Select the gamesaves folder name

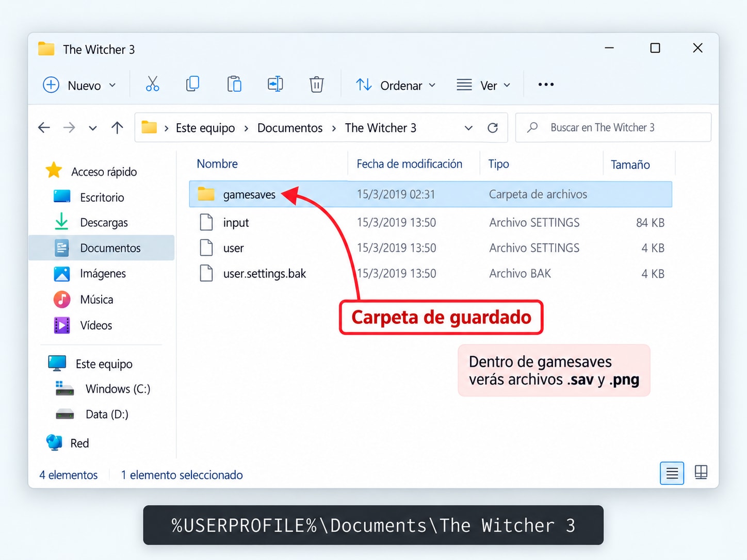coord(249,194)
